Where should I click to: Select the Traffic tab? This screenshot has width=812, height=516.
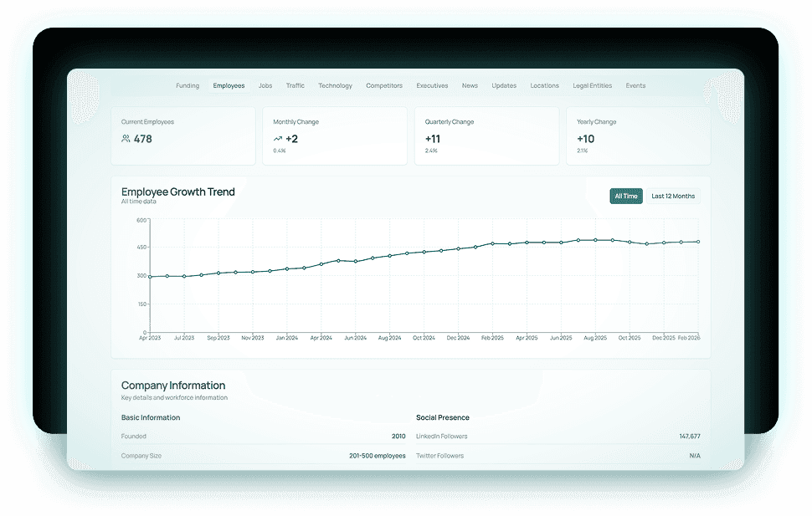[x=295, y=85]
